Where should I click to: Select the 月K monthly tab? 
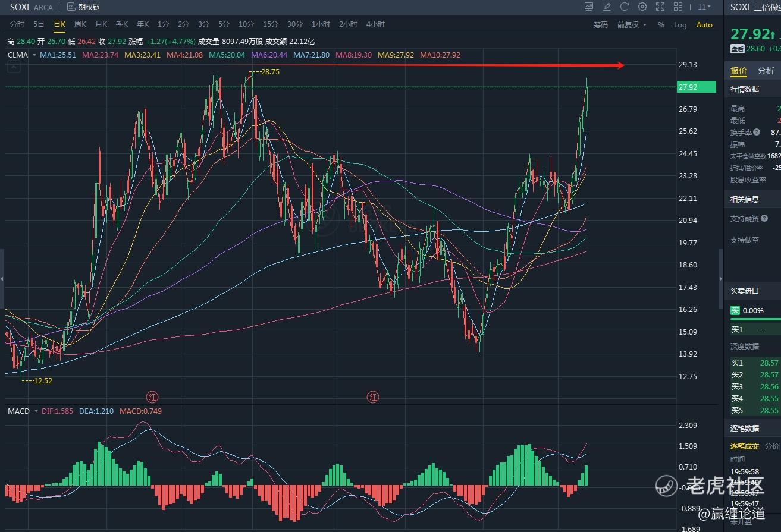101,24
